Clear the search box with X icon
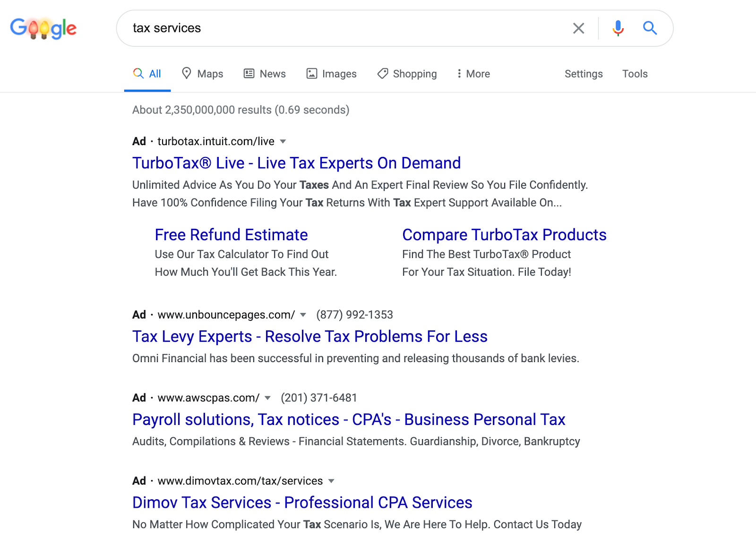756x546 pixels. (578, 28)
